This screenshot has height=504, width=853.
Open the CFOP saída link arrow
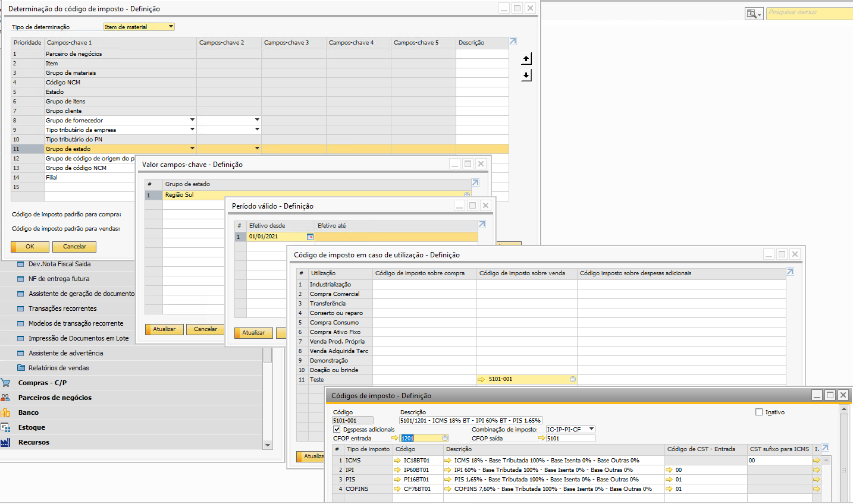pos(542,439)
